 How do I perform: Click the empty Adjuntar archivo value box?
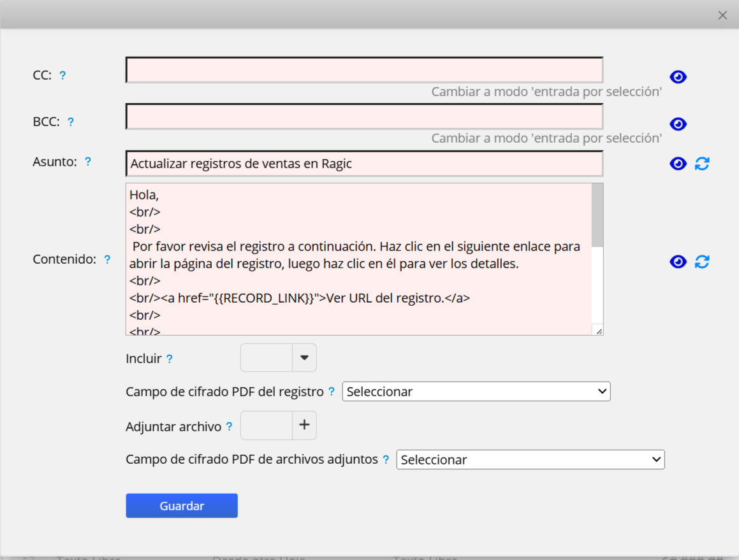(267, 426)
